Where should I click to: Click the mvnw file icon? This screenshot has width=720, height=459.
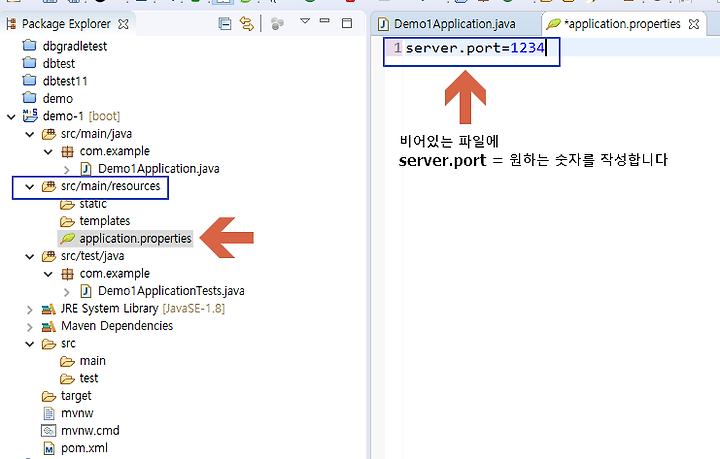(x=49, y=414)
